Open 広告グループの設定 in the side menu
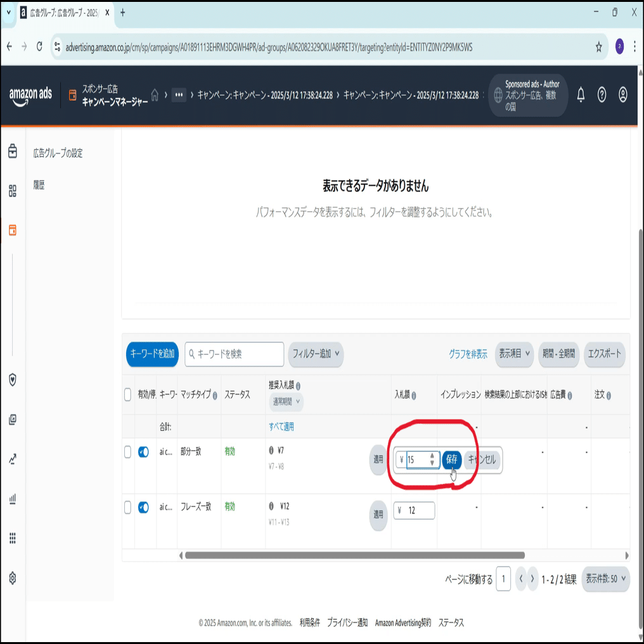Screen dimensions: 644x644 click(58, 153)
